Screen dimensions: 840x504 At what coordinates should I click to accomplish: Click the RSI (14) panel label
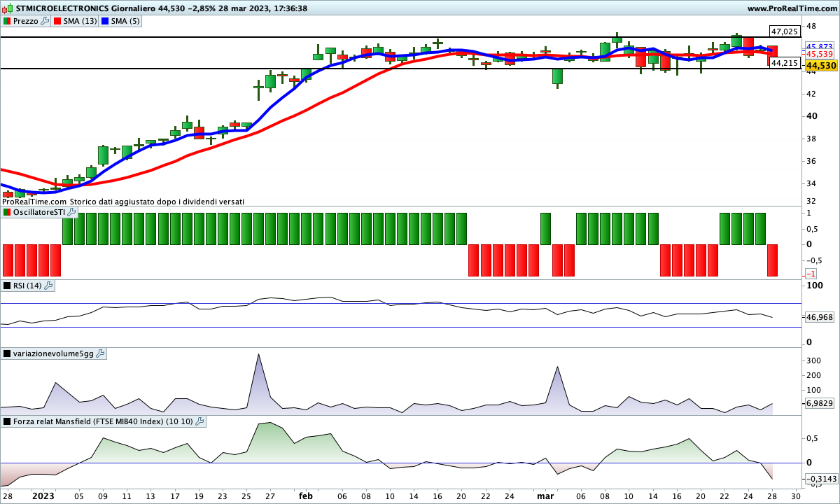click(27, 286)
